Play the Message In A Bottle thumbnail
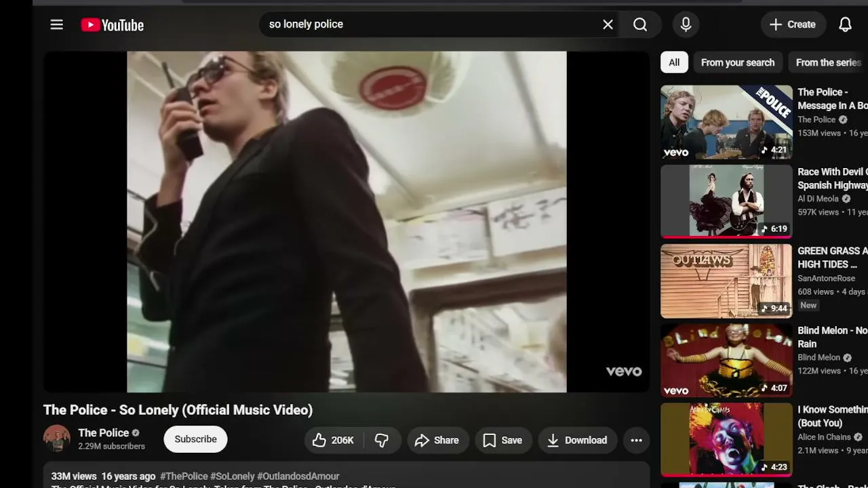The width and height of the screenshot is (868, 488). tap(726, 122)
